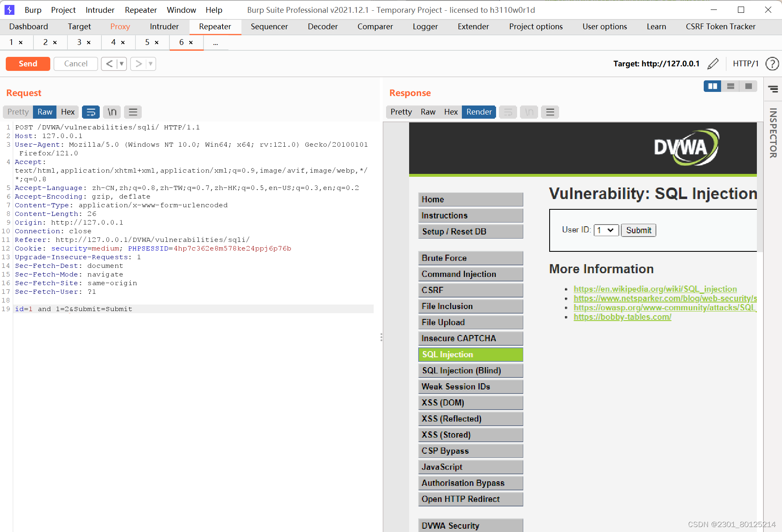Click the DVWA logo in rendered response
Image resolution: width=782 pixels, height=532 pixels.
[x=686, y=147]
